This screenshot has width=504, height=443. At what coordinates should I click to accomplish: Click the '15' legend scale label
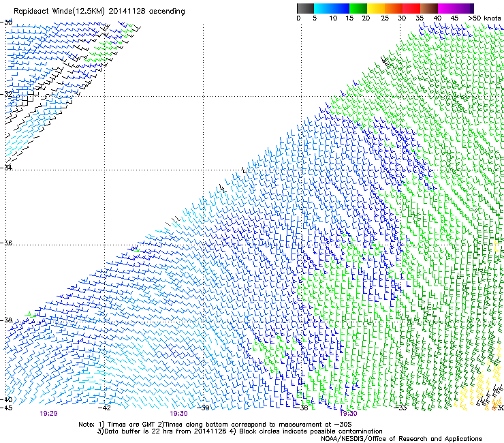click(349, 18)
